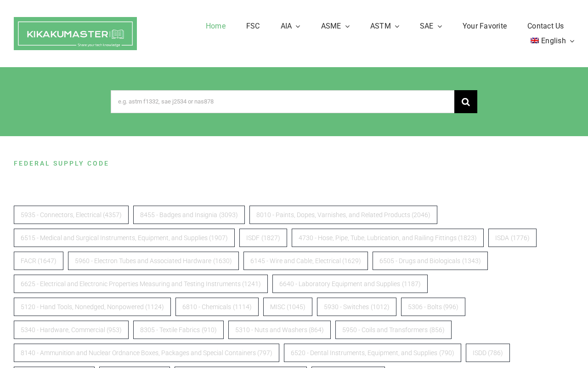Open 6515 Medical and Surgical Instruments tag
Screen dimensions: 588x368
[124, 238]
